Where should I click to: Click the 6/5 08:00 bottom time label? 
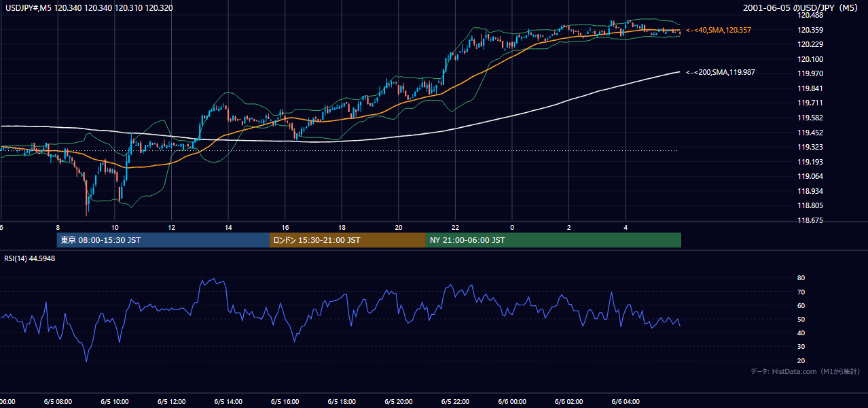(x=58, y=402)
